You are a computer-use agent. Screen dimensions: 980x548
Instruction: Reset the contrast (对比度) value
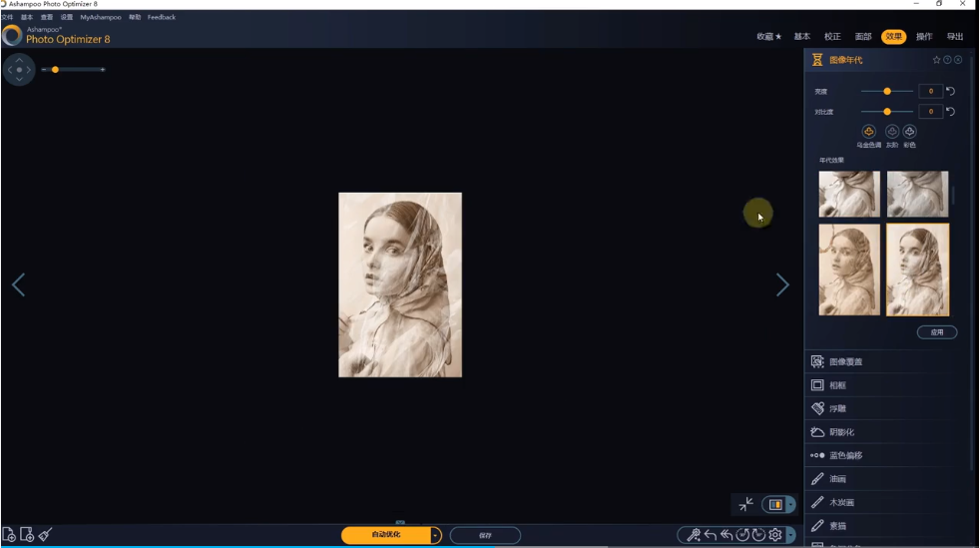coord(951,111)
